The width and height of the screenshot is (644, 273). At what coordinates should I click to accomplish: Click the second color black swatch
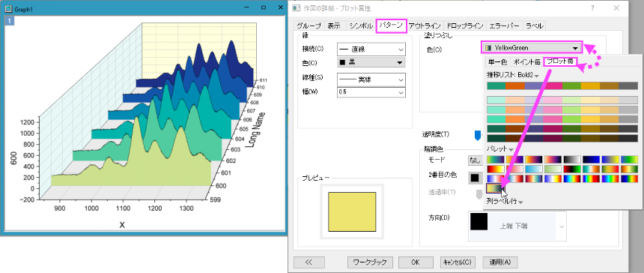point(474,178)
